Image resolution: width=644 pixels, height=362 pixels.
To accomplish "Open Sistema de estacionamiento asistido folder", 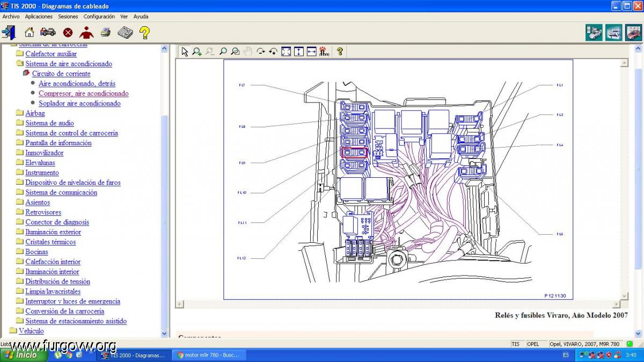I will pos(76,321).
